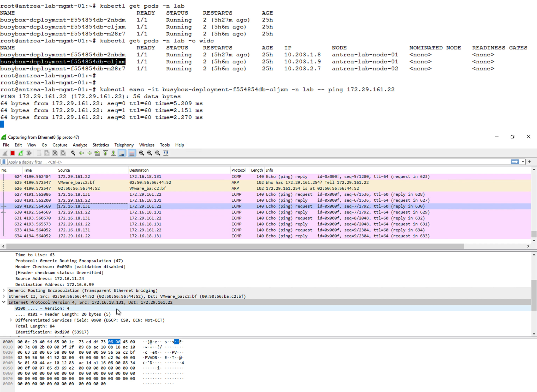
Task: Apply display filter with arrow button
Action: pos(515,162)
